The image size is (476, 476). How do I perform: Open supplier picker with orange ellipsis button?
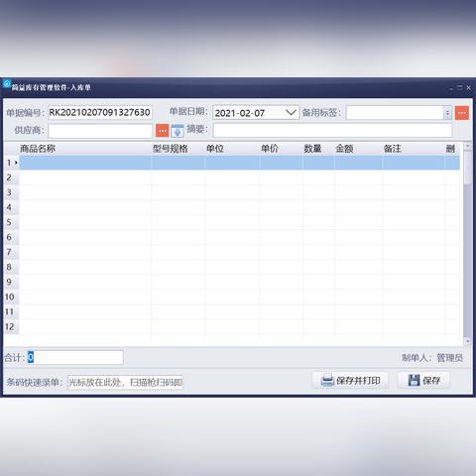(x=163, y=131)
